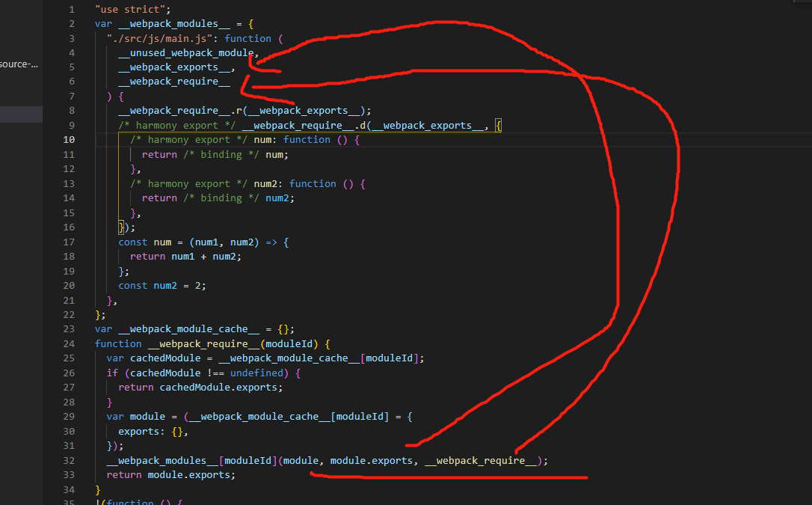812x505 pixels.
Task: Click "const num2 = 2;" on line 20
Action: (x=162, y=285)
